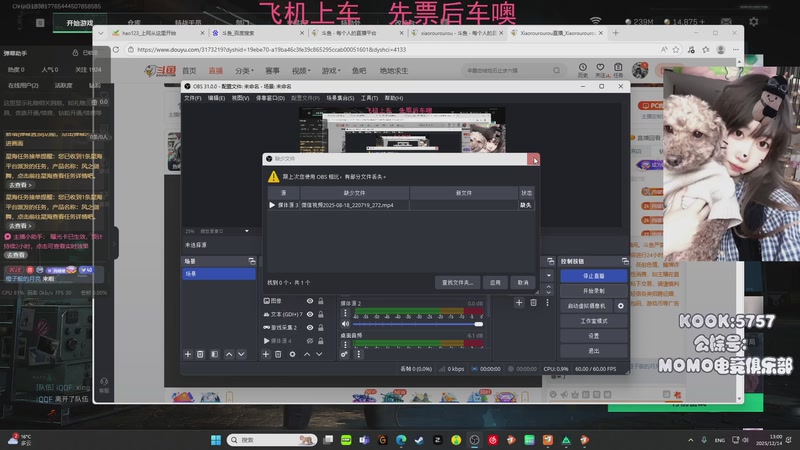The image size is (800, 450).
Task: Show hidden system tray icons chevron
Action: (x=690, y=440)
